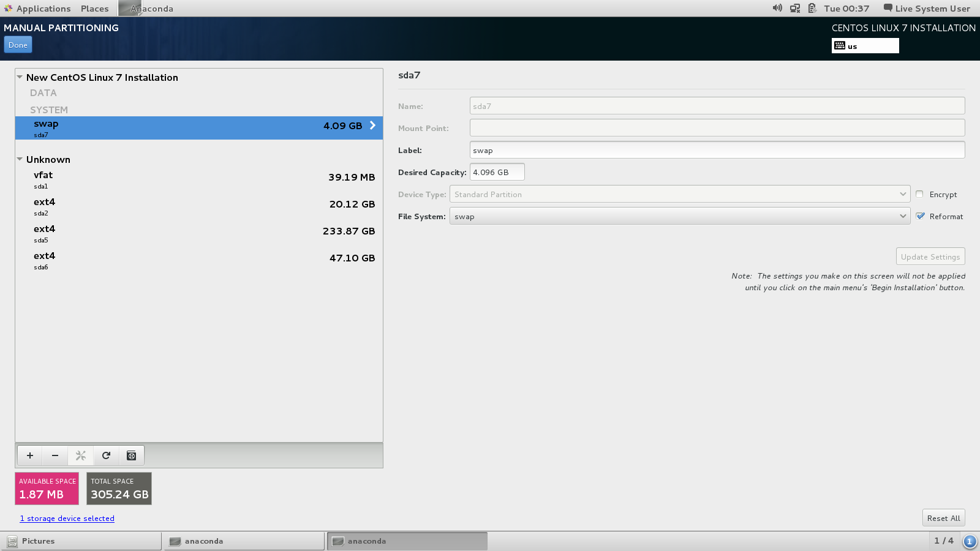
Task: Click the Mount Point field
Action: [x=717, y=128]
